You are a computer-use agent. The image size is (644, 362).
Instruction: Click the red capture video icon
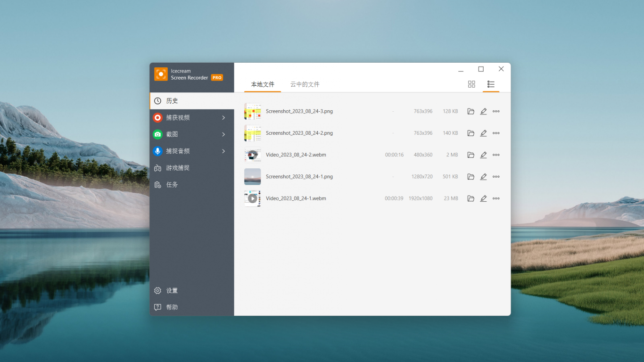pyautogui.click(x=158, y=118)
